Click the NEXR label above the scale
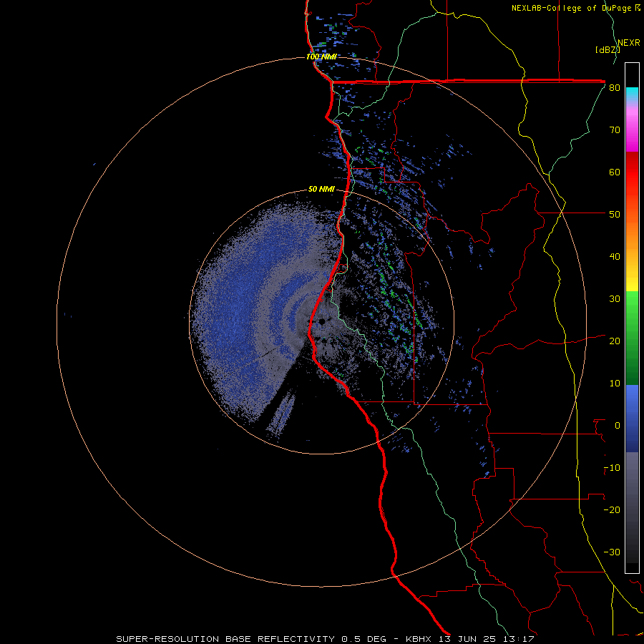The image size is (644, 644). pyautogui.click(x=629, y=43)
